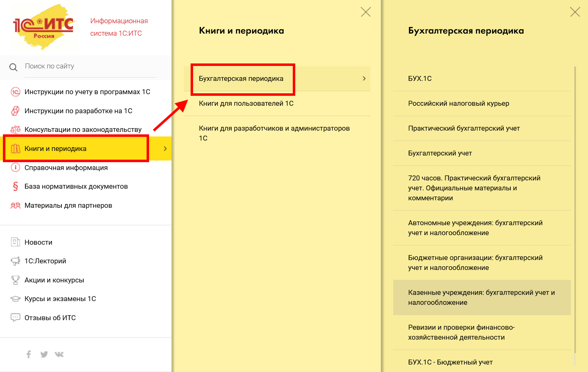Go to Курсы и экзамены 1С
The image size is (588, 372).
point(60,299)
